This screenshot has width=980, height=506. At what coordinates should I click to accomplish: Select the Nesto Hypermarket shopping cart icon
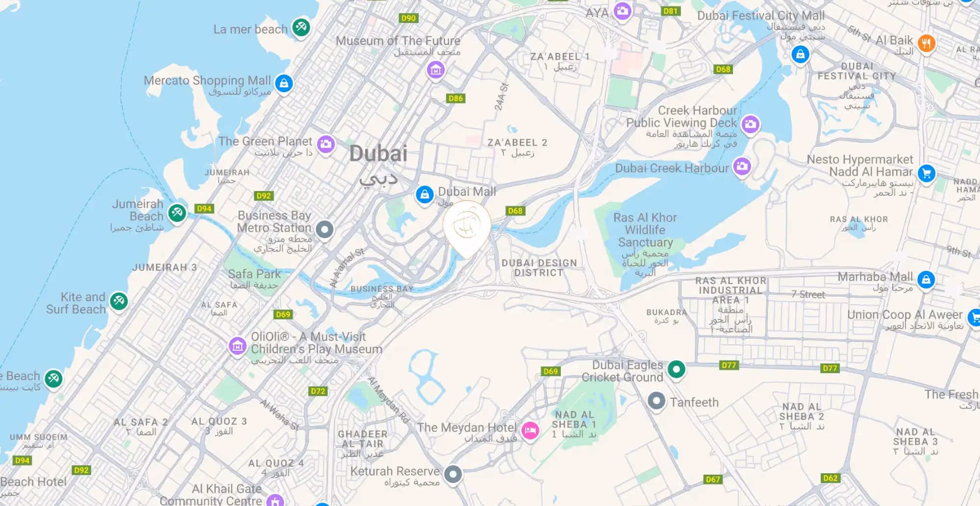pos(926,173)
